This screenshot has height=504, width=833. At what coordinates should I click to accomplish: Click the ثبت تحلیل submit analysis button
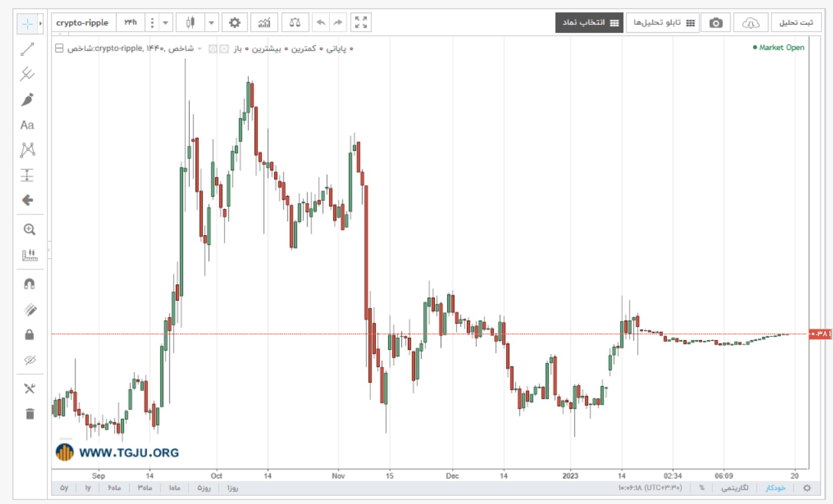[796, 23]
